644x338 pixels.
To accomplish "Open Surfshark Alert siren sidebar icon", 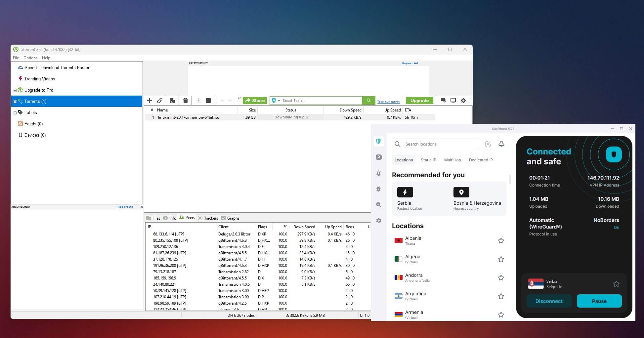I will click(379, 173).
